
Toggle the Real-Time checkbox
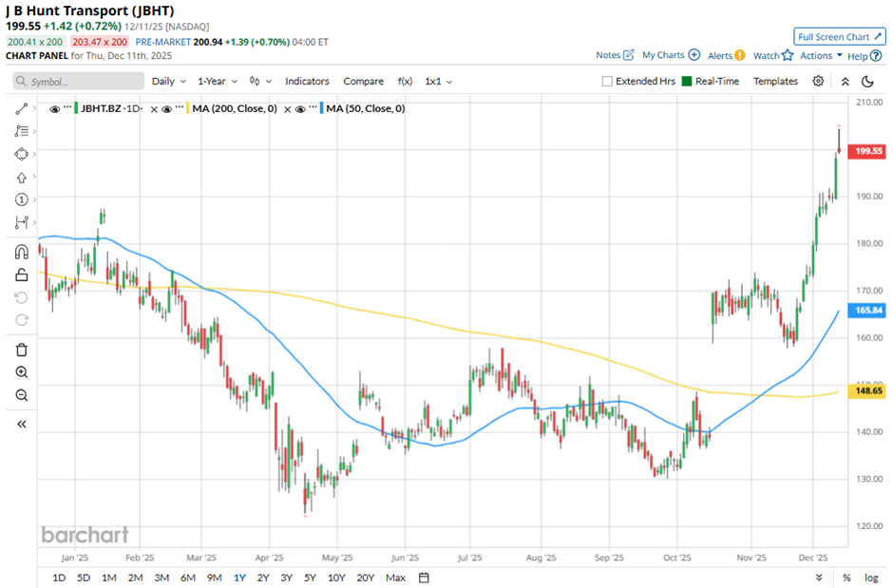[x=687, y=82]
